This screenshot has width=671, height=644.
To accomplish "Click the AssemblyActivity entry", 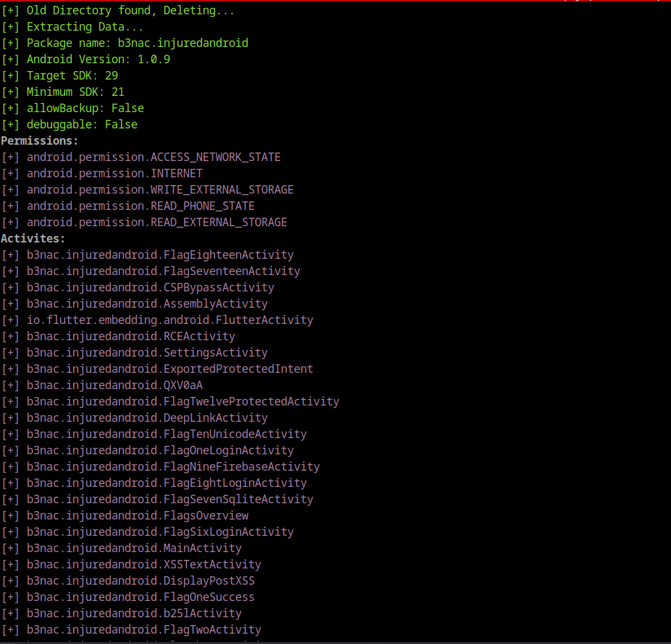I will [x=134, y=304].
